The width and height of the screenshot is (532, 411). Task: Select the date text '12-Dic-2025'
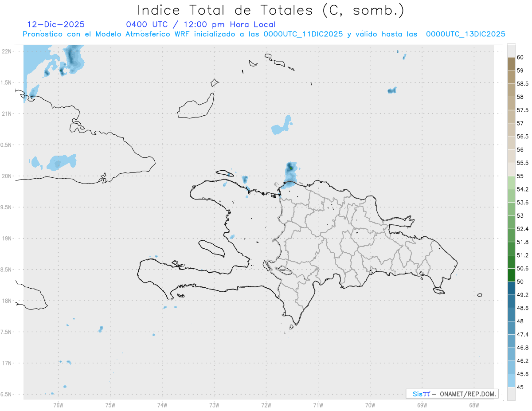tap(56, 24)
